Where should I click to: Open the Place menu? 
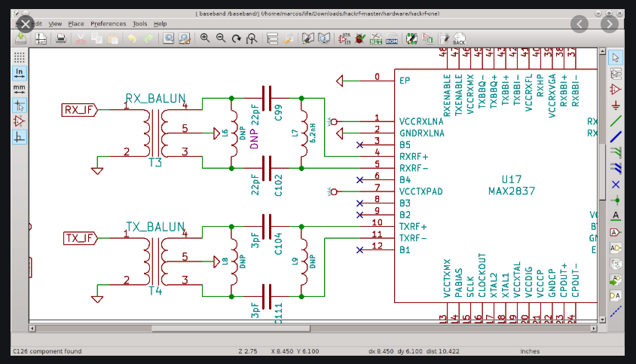click(x=76, y=23)
